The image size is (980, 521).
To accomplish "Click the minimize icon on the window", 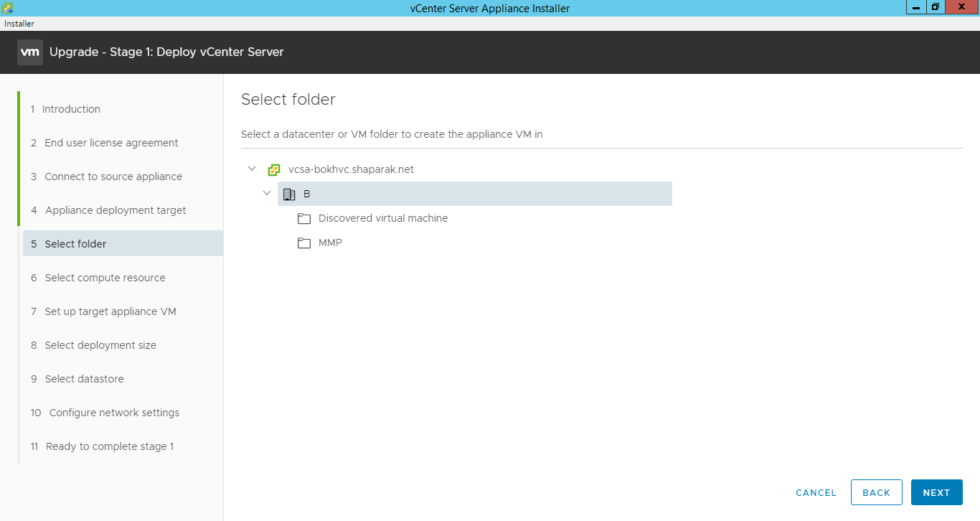I will (x=915, y=7).
